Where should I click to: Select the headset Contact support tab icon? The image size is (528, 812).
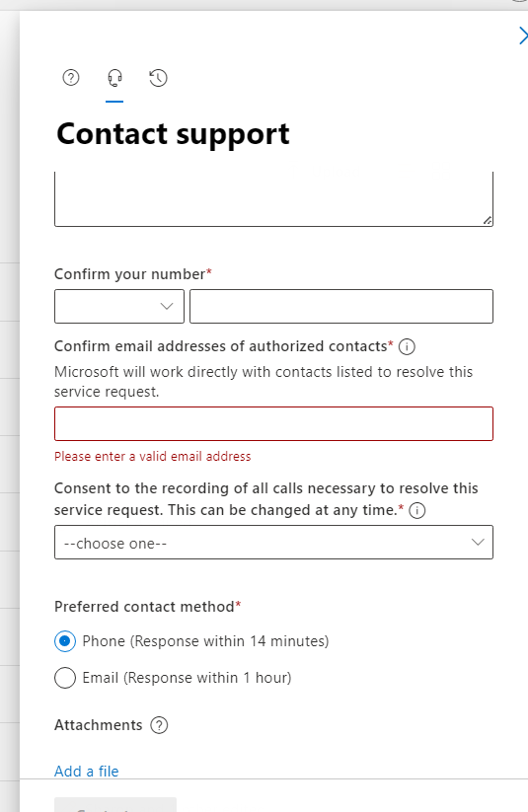coord(114,78)
